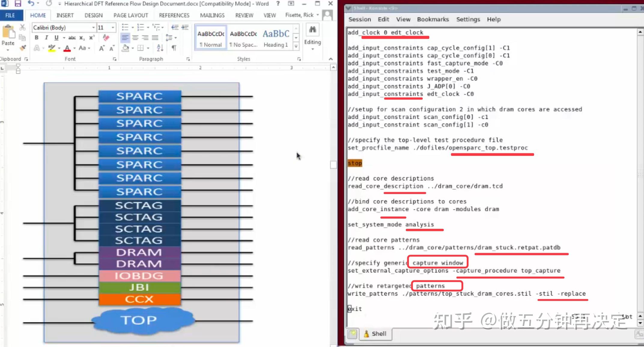Open the bullet list dropdown arrow

click(132, 28)
